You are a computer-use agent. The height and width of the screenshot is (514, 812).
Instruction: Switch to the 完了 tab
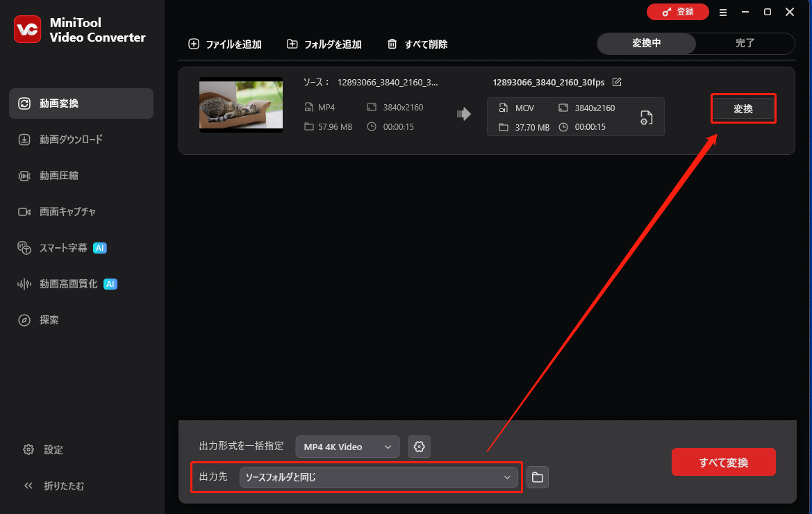[x=745, y=44]
